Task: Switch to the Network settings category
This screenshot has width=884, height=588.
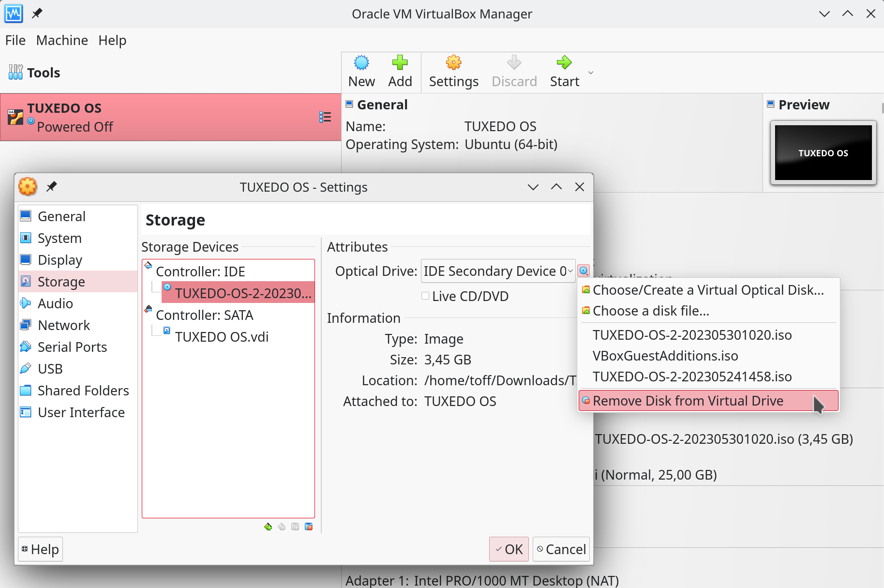Action: coord(64,325)
